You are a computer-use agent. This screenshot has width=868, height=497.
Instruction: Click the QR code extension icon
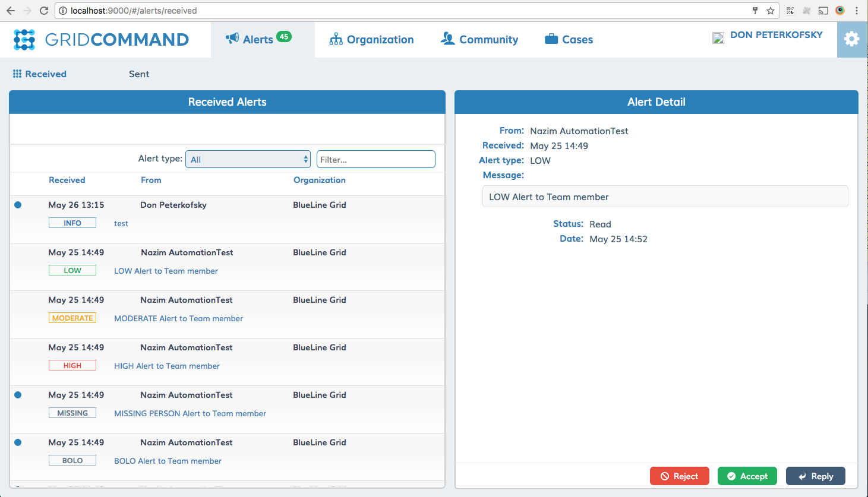click(790, 11)
